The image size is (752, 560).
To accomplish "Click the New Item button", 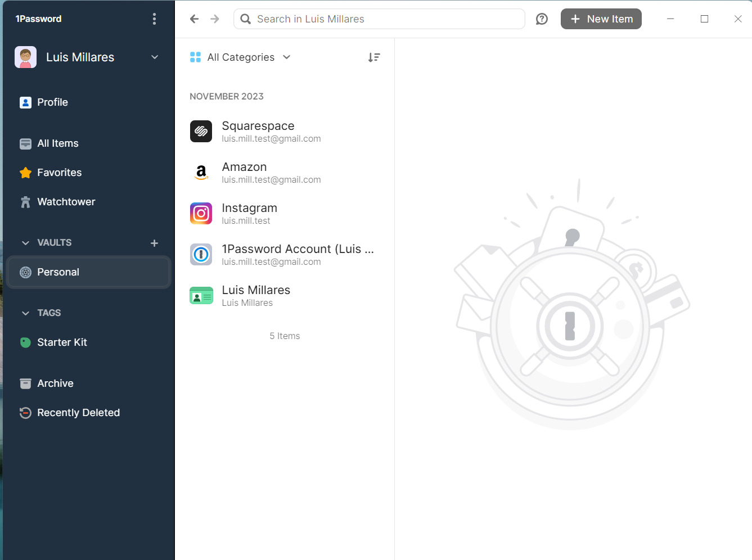I will click(601, 19).
